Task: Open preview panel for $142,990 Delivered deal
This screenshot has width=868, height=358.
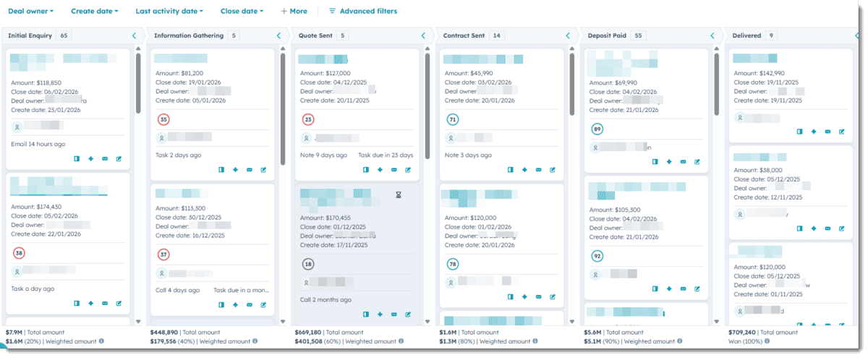Action: pos(800,132)
